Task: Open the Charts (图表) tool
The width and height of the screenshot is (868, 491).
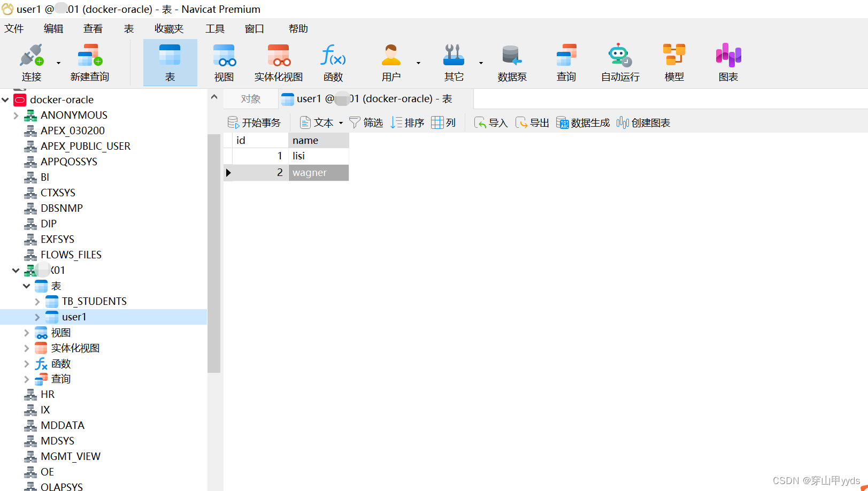Action: click(x=728, y=63)
